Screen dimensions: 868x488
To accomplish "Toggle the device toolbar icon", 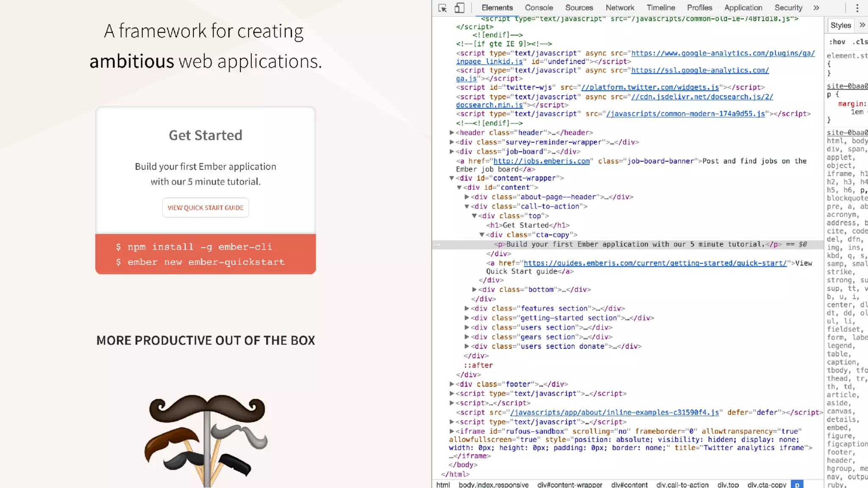I will point(459,8).
